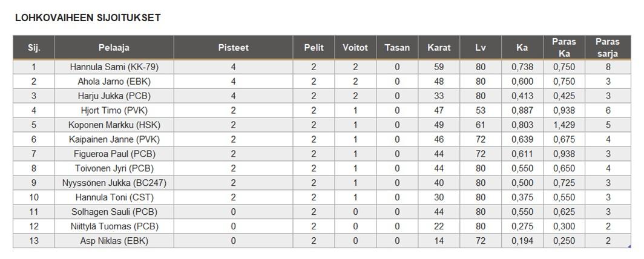644x259 pixels.
Task: Click the Lohkovaiheen sijoitukset heading
Action: pos(88,18)
